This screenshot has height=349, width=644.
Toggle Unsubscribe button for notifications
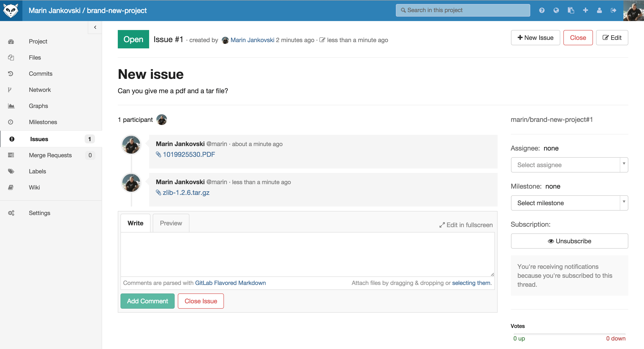(x=570, y=241)
